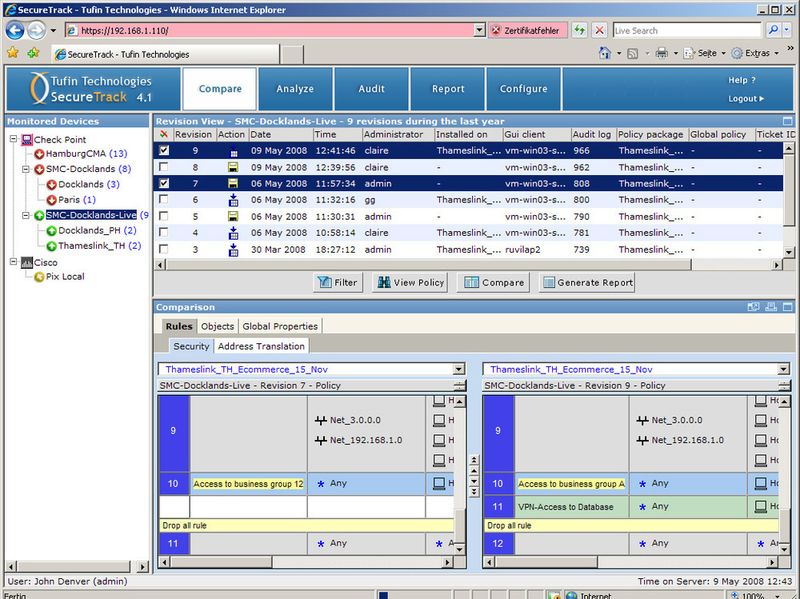Click the Compare button below the table
The width and height of the screenshot is (800, 599).
click(x=494, y=282)
